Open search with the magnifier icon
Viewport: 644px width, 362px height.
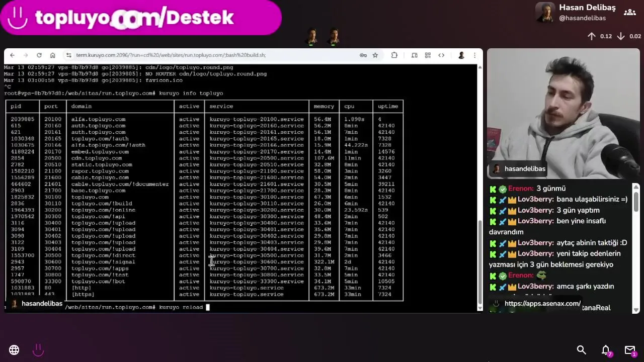point(581,350)
